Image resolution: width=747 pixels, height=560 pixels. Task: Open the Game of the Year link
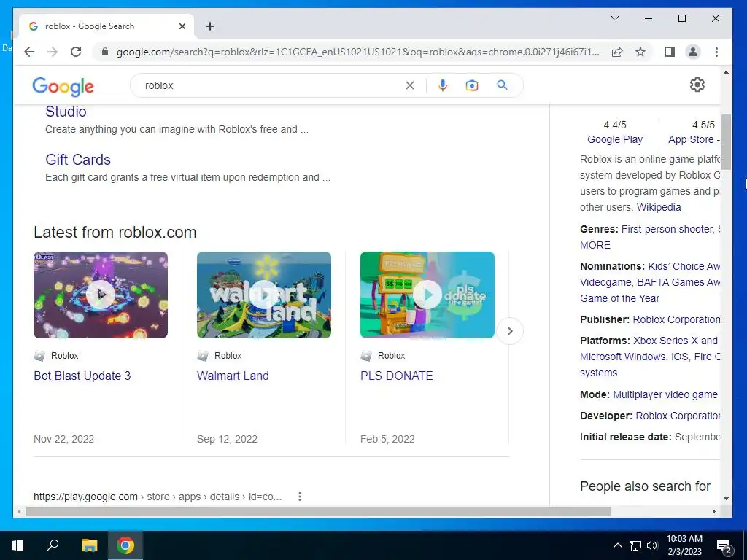[x=619, y=298]
